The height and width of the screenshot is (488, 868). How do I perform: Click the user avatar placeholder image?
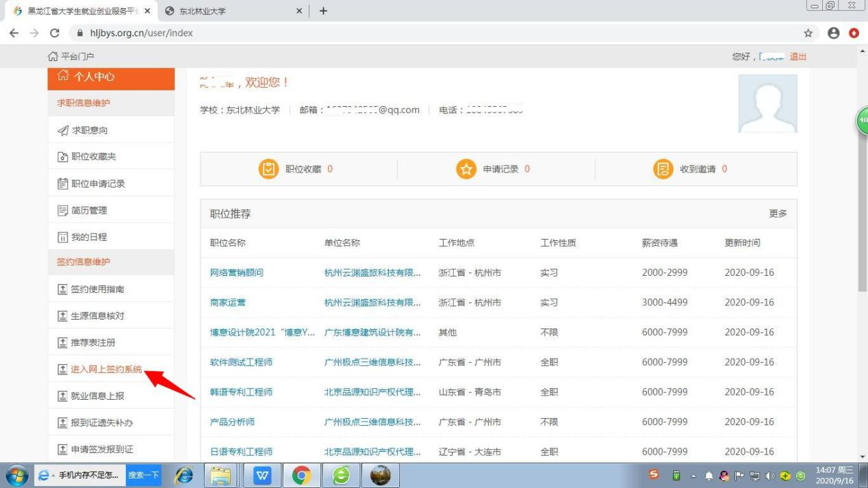tap(767, 103)
